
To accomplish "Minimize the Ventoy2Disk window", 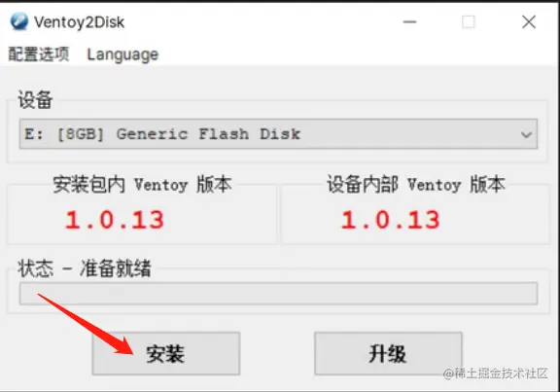I will (x=409, y=21).
